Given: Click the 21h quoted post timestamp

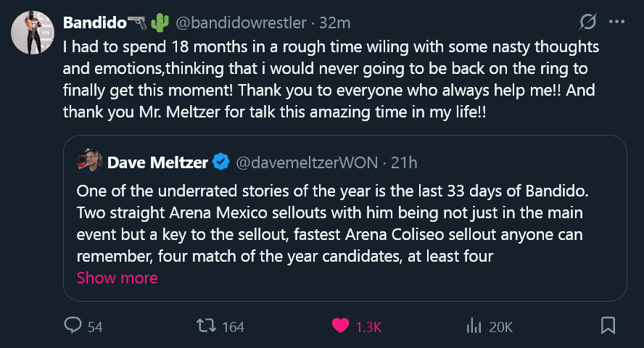Looking at the screenshot, I should pyautogui.click(x=404, y=162).
